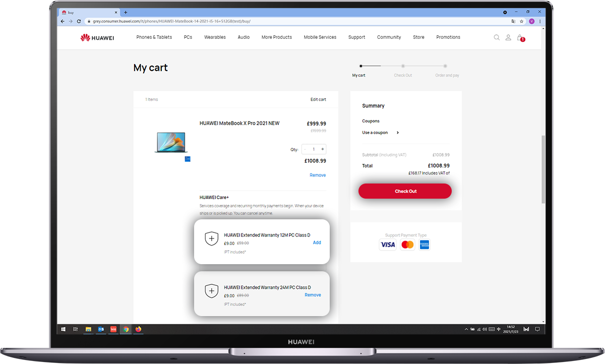Click Edit cart link
605x364 pixels.
click(x=318, y=99)
